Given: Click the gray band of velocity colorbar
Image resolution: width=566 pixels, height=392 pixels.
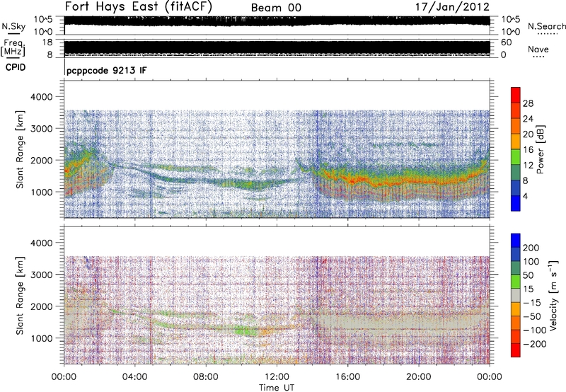Looking at the screenshot, I should pyautogui.click(x=516, y=295).
